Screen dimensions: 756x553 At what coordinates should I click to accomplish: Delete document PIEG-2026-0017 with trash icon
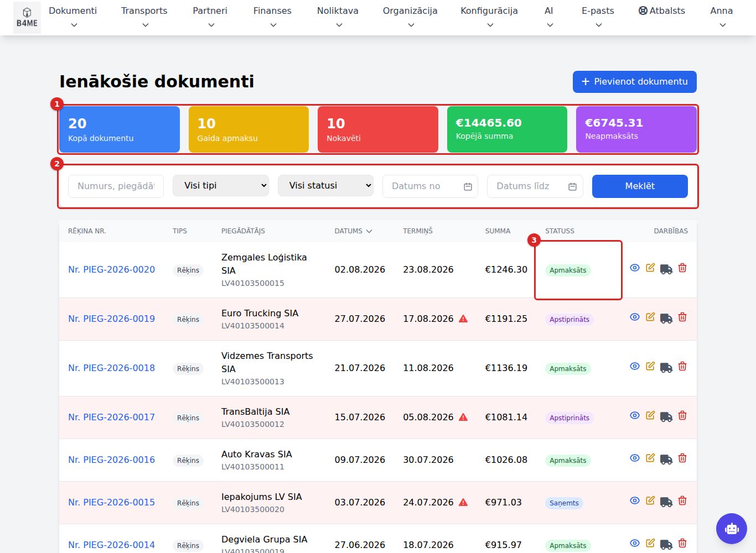[x=682, y=415]
